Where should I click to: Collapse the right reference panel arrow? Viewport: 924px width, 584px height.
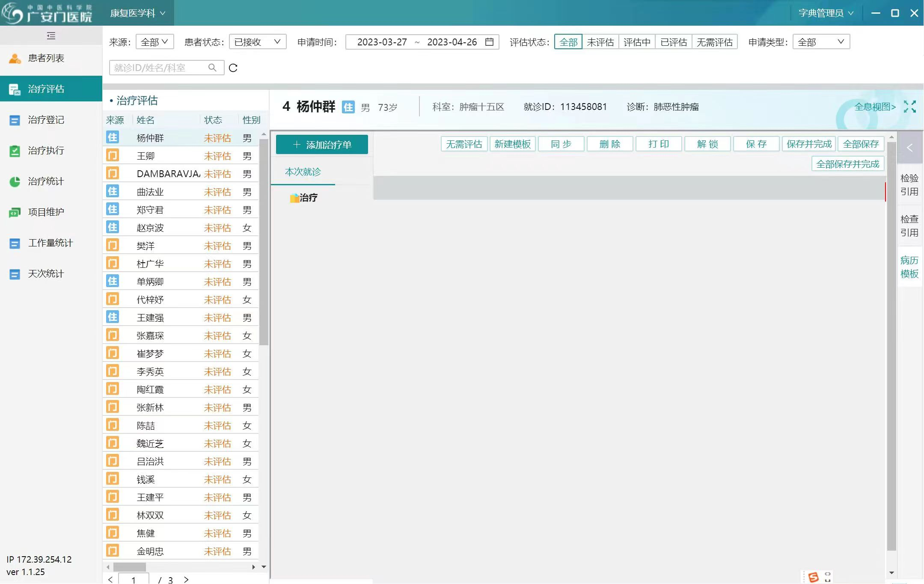(x=909, y=148)
